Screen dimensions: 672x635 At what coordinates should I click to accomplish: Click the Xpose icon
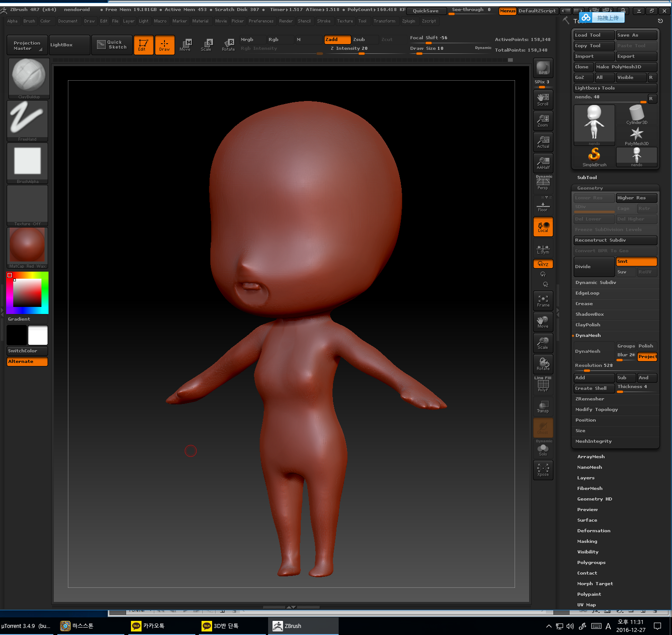pos(543,470)
